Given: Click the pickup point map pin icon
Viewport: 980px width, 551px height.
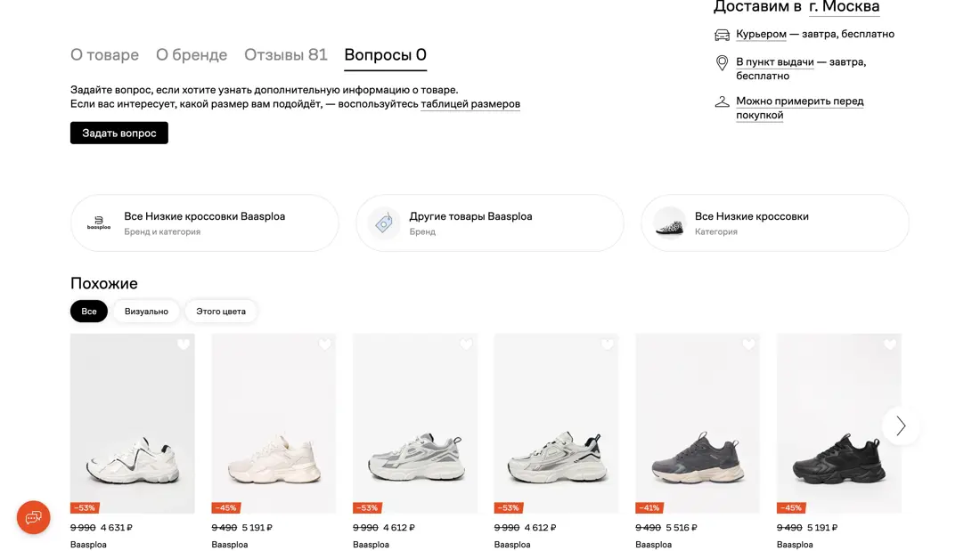Looking at the screenshot, I should click(x=723, y=63).
